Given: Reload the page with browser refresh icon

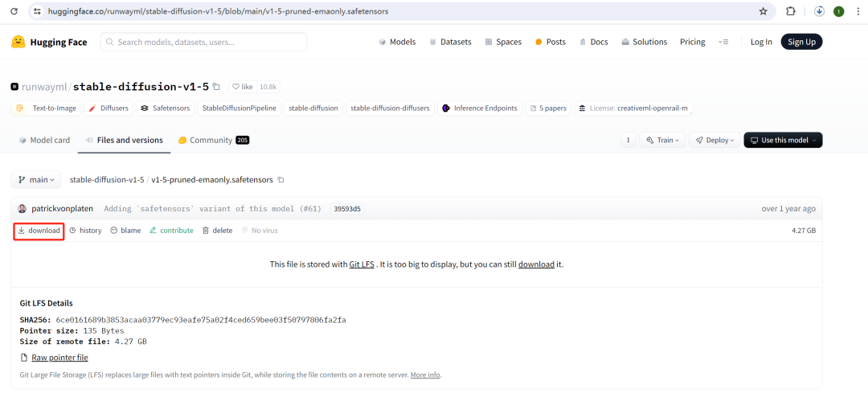Looking at the screenshot, I should [14, 11].
